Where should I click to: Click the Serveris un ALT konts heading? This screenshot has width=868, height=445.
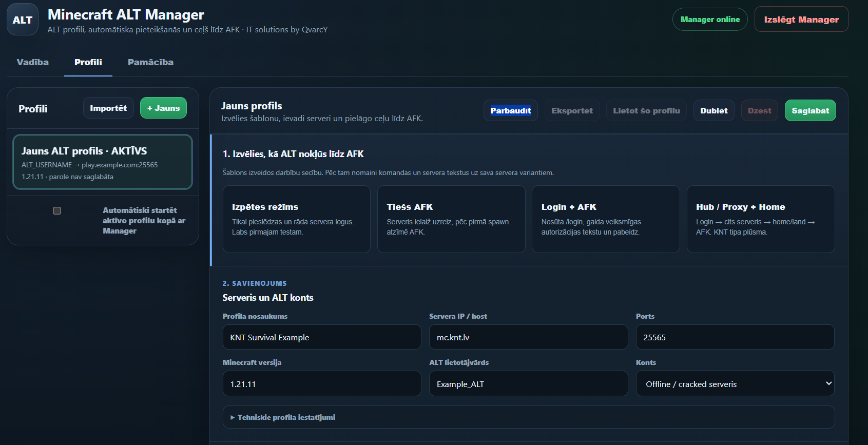click(x=268, y=298)
